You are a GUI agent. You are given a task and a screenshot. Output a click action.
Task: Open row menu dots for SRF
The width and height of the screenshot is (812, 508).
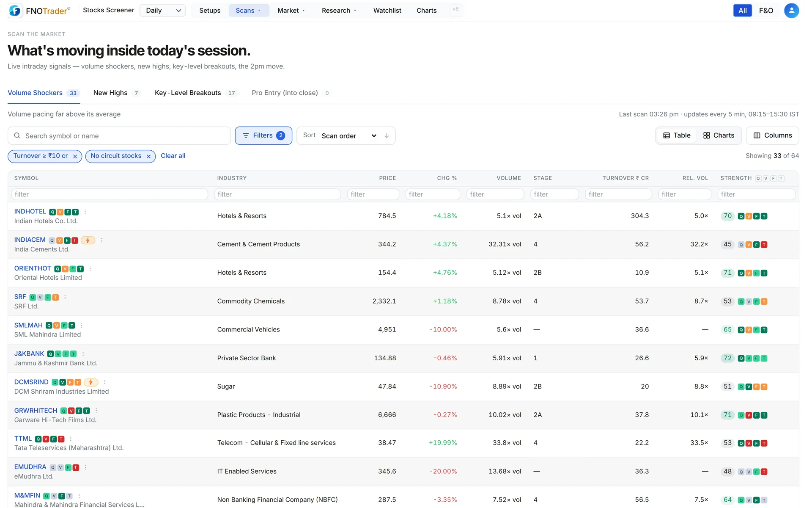(65, 297)
